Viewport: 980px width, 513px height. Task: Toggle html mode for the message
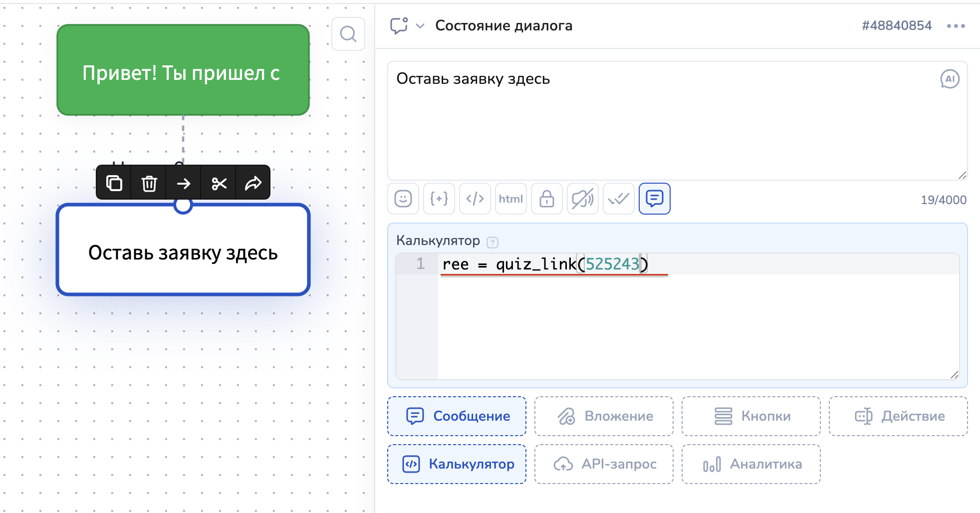pyautogui.click(x=511, y=199)
